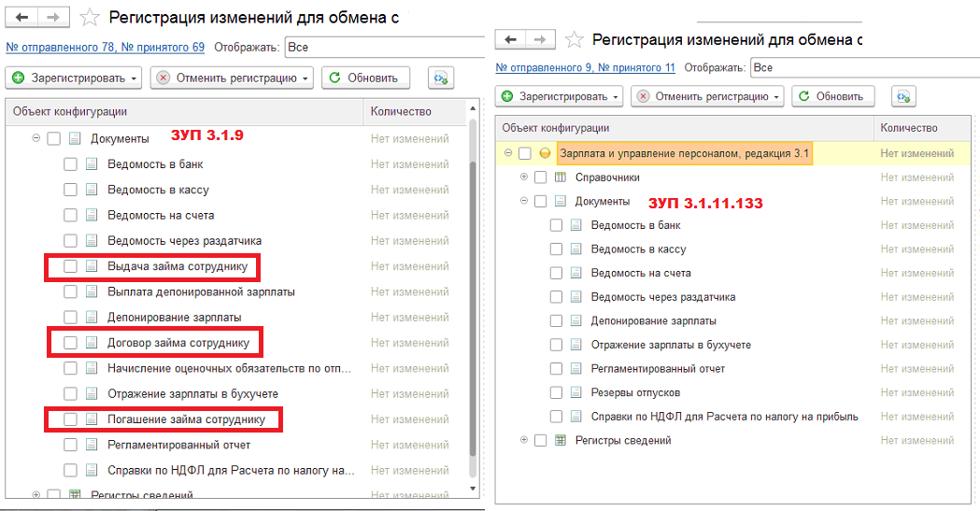Click document icon of Ведомость в кассу, right window

click(576, 249)
